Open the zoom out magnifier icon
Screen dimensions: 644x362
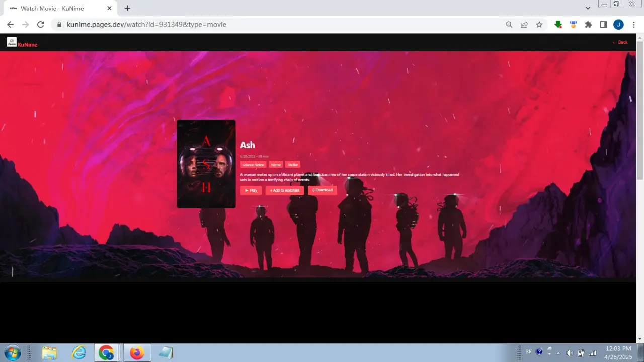point(509,24)
